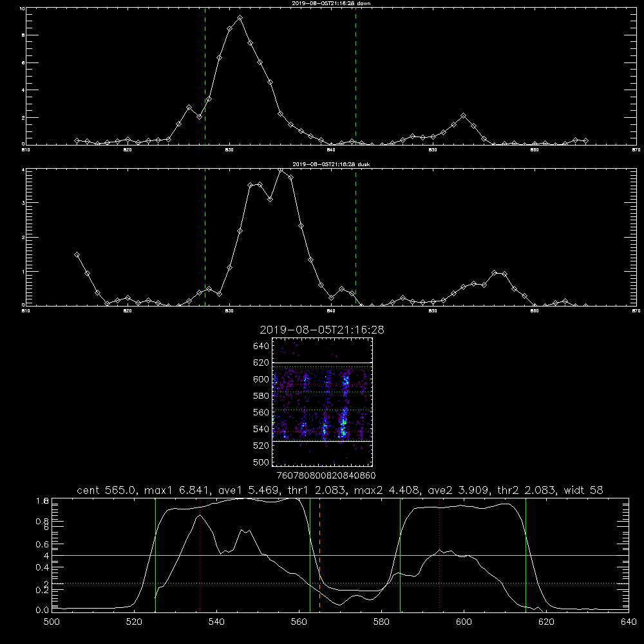Screen dimensions: 644x644
Task: Click the '580' label on the heatmap y-axis
Action: [x=261, y=396]
